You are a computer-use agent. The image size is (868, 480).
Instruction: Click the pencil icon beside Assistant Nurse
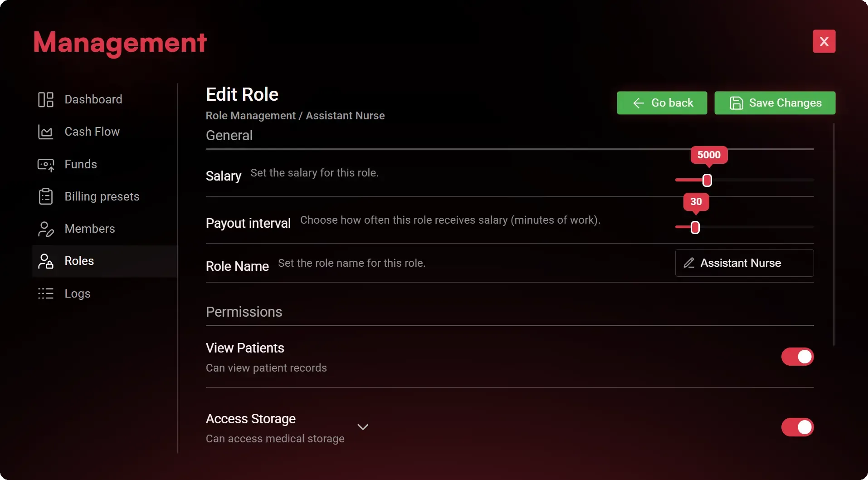[x=689, y=263]
